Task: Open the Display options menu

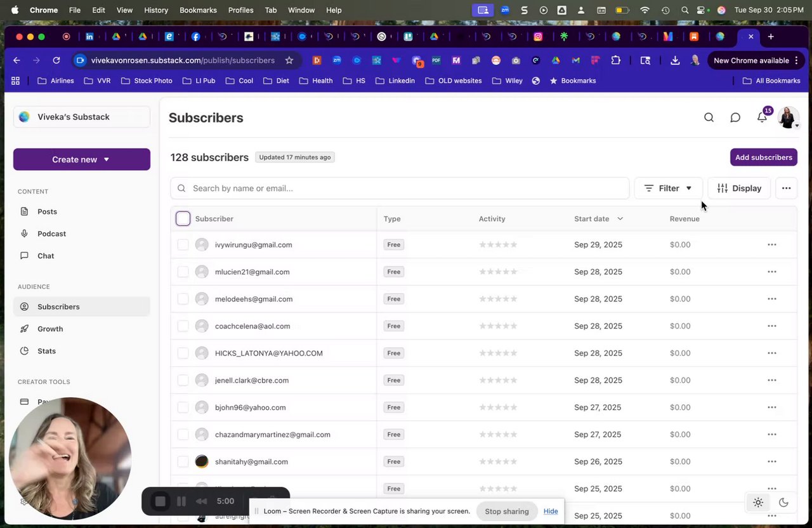Action: click(739, 188)
